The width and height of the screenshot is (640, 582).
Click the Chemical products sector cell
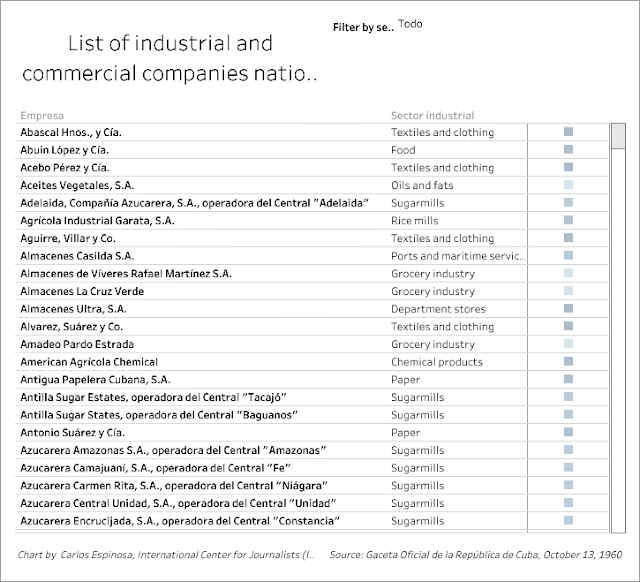click(437, 362)
